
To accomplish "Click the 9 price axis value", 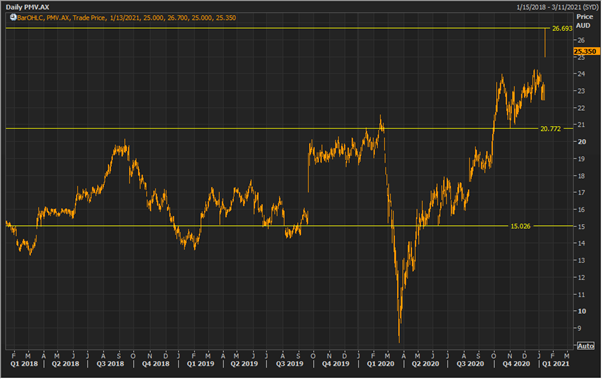I will pos(579,328).
